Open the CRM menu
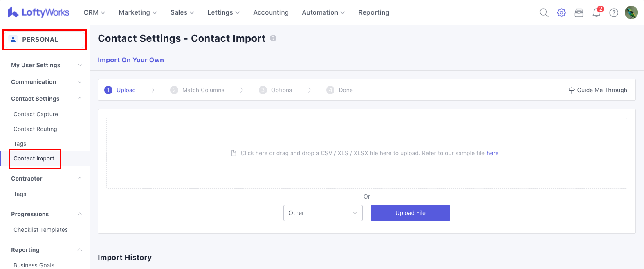Screen dimensions: 644x269 pos(94,12)
